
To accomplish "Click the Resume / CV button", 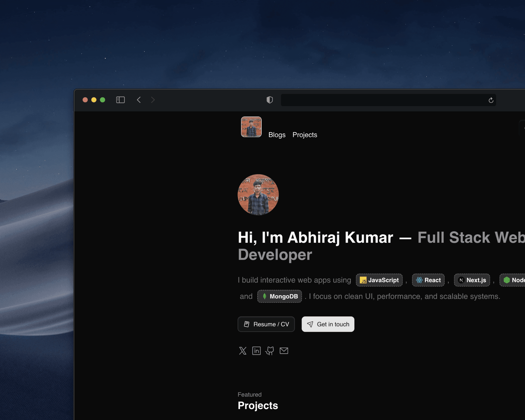I will [266, 324].
